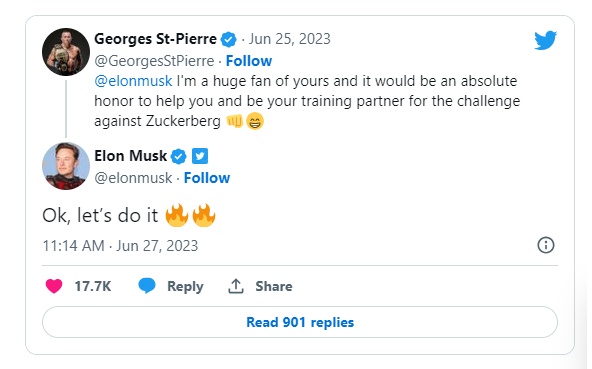
Task: Click the share upload arrow icon
Action: click(236, 286)
